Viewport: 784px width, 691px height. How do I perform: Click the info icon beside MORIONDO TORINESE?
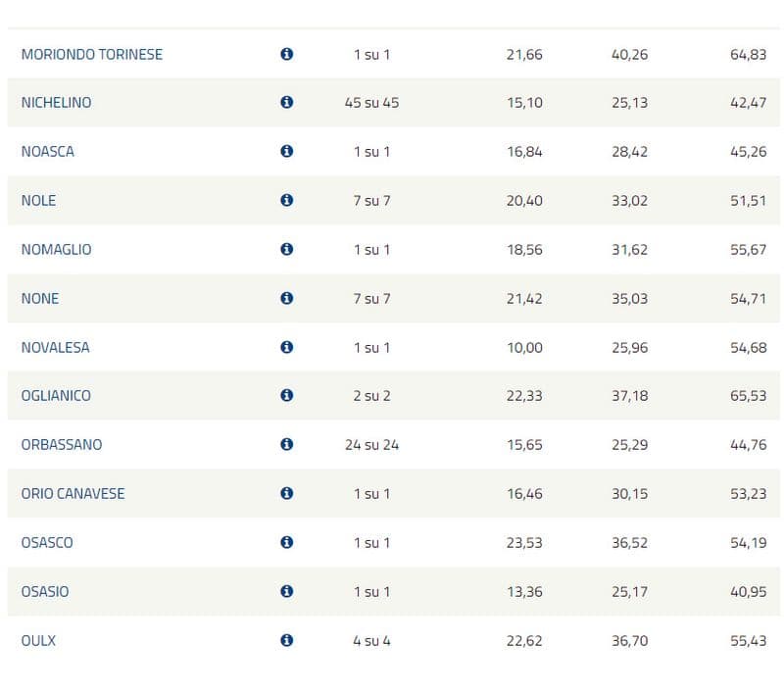coord(286,54)
